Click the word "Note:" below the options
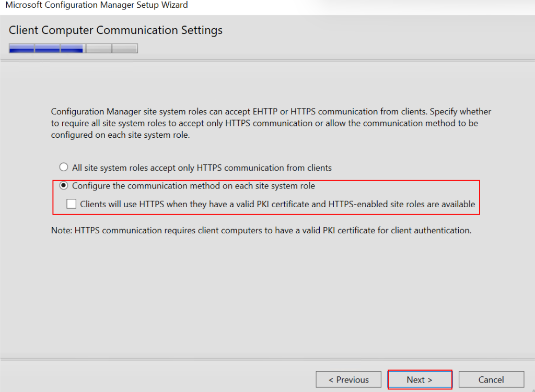 click(x=62, y=230)
